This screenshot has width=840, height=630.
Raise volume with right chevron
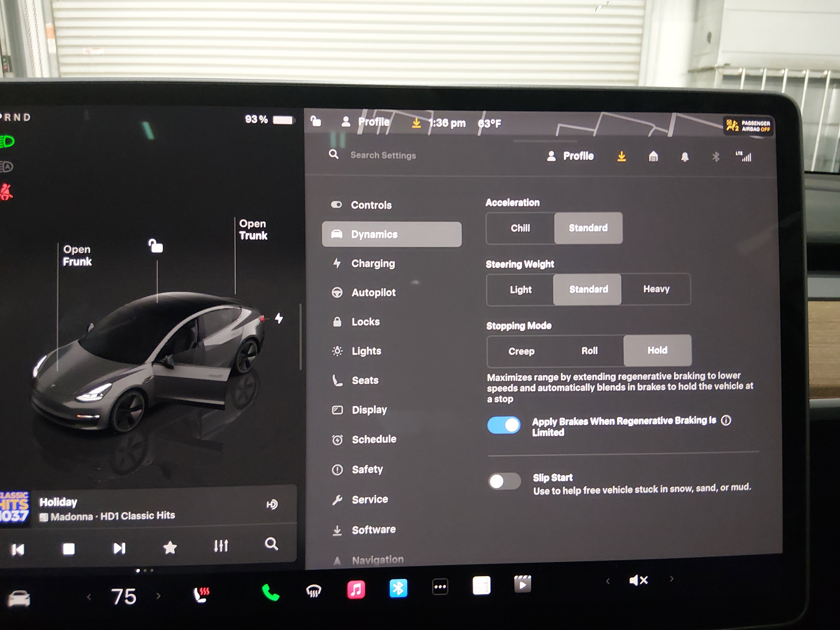click(671, 579)
